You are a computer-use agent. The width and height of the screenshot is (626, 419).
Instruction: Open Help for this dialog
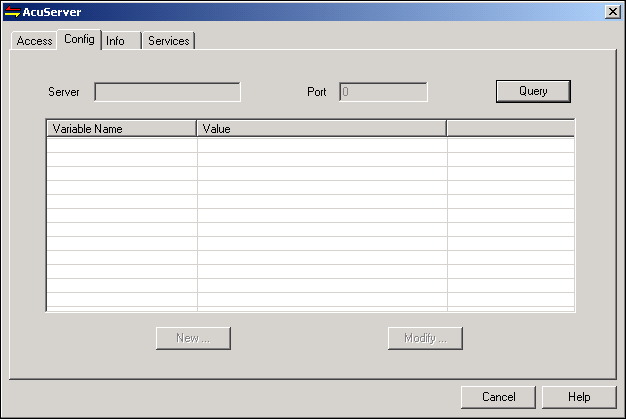pos(579,397)
